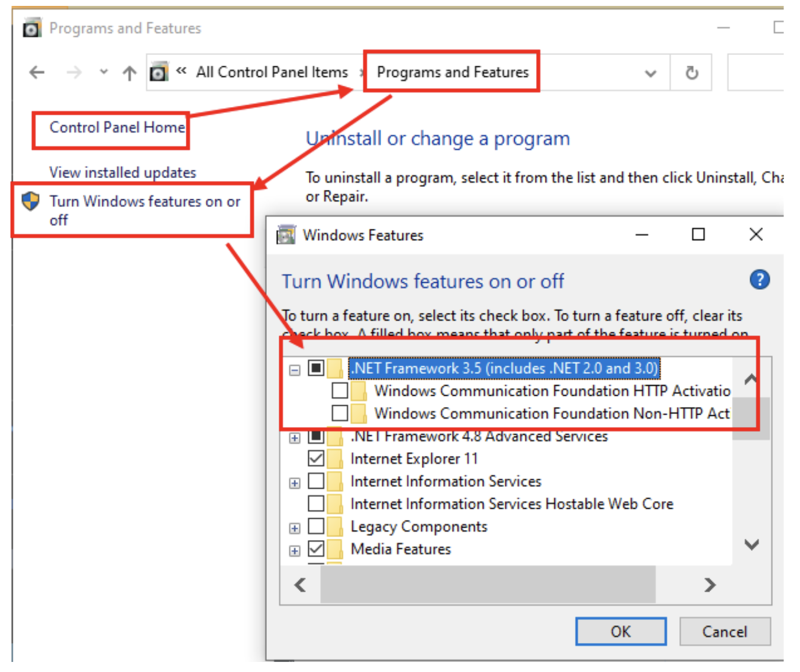Image resolution: width=800 pixels, height=672 pixels.
Task: Click Turn Windows features on or off link
Action: click(145, 210)
